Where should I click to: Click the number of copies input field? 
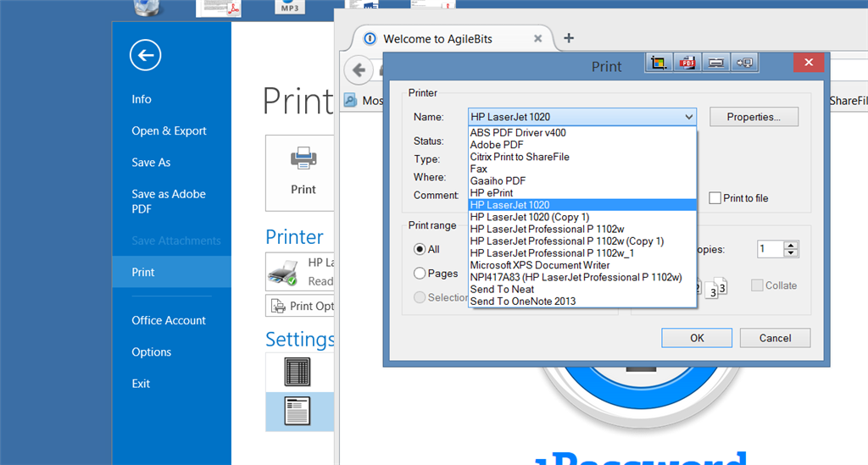pos(771,249)
